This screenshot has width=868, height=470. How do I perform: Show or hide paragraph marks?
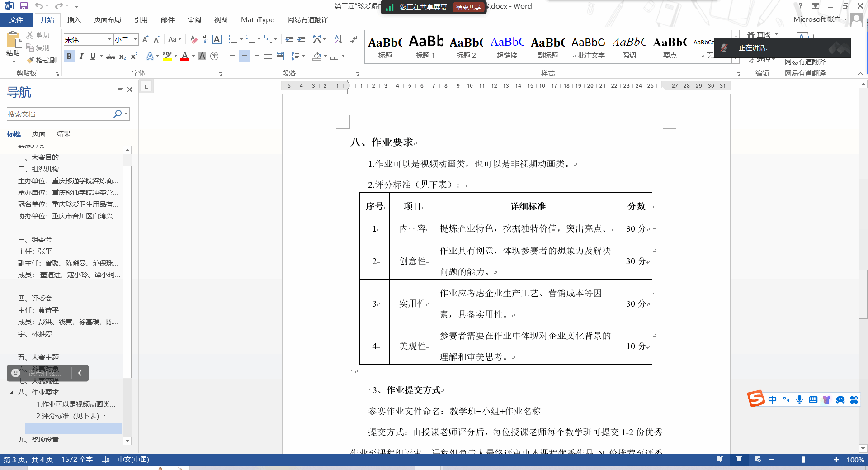[x=354, y=39]
